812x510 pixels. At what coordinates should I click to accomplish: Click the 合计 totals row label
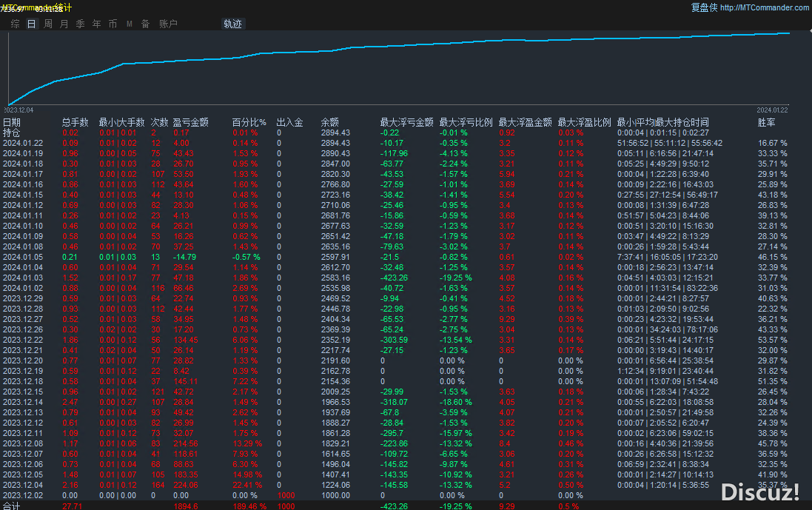pyautogui.click(x=12, y=506)
